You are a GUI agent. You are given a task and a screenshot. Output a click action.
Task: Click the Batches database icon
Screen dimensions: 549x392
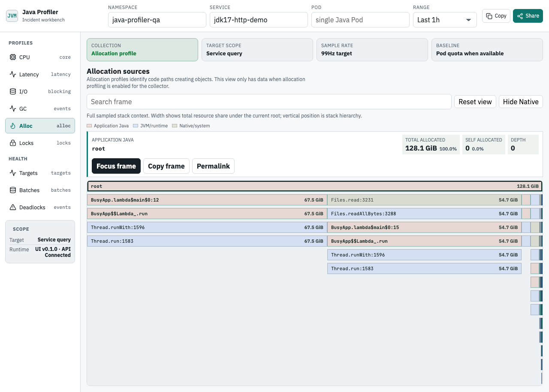coord(13,190)
